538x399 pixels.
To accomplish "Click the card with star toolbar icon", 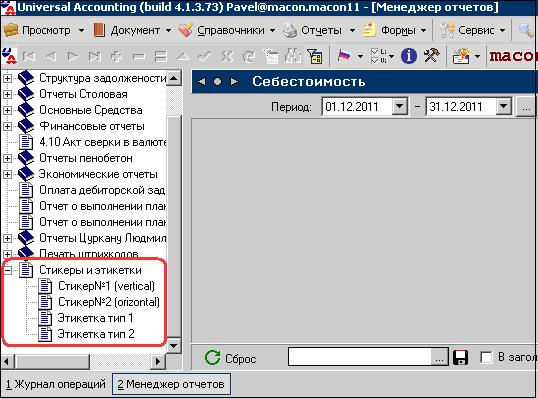I will [461, 56].
